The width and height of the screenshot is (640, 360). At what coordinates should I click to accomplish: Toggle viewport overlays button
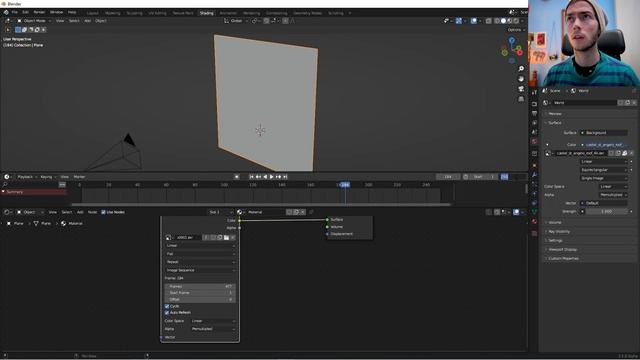[473, 21]
